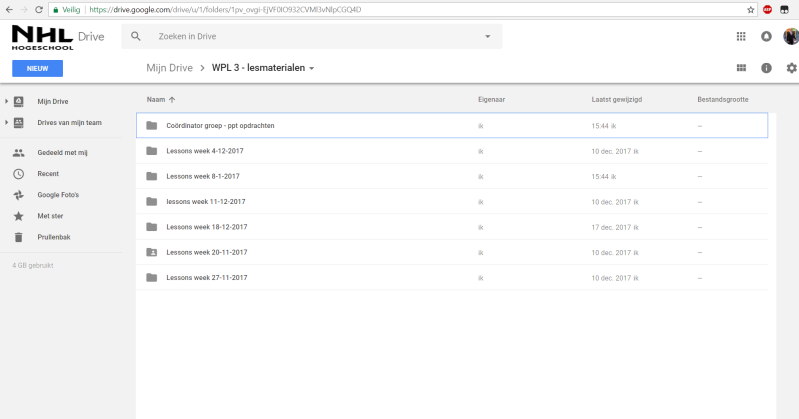799x419 pixels.
Task: Click the Met ster star icon
Action: coord(18,216)
